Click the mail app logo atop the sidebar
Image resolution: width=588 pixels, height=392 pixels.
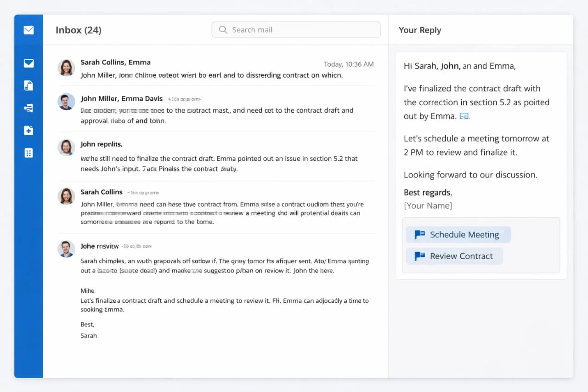point(28,30)
